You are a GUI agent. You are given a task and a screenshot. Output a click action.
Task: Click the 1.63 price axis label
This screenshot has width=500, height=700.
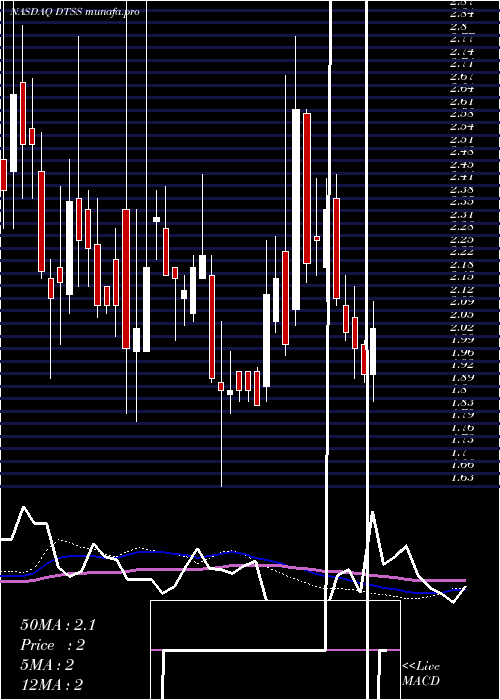tap(462, 477)
